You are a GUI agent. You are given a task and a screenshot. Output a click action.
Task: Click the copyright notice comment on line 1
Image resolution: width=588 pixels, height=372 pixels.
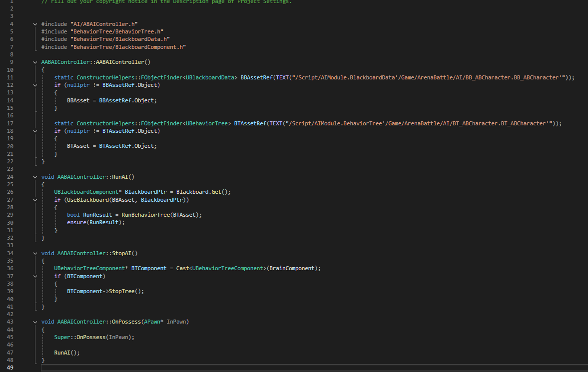coord(166,2)
